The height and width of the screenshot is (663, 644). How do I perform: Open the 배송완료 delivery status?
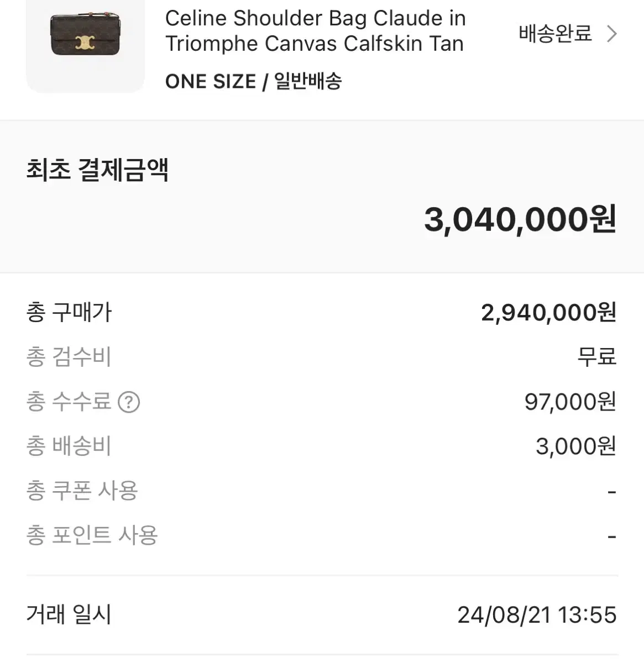[x=555, y=34]
